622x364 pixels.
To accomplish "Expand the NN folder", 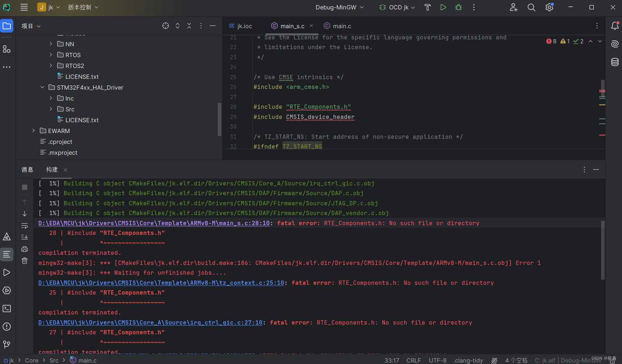I will coord(51,44).
